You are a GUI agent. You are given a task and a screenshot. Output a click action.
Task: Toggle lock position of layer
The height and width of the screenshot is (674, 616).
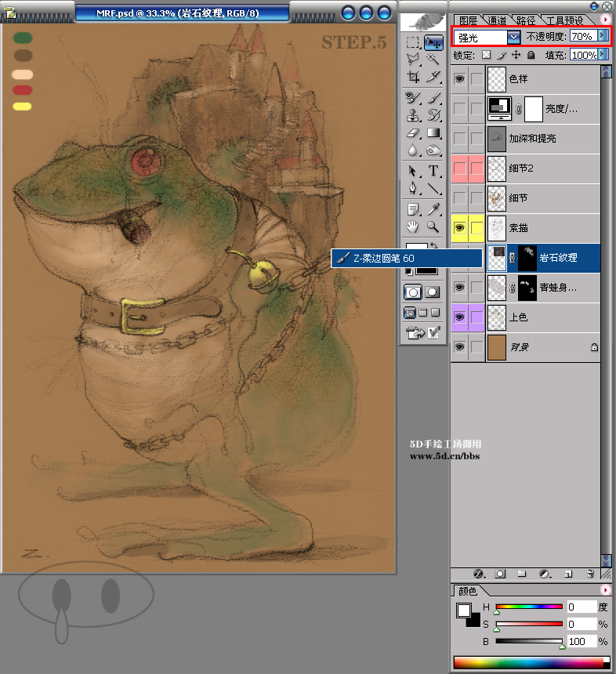516,55
